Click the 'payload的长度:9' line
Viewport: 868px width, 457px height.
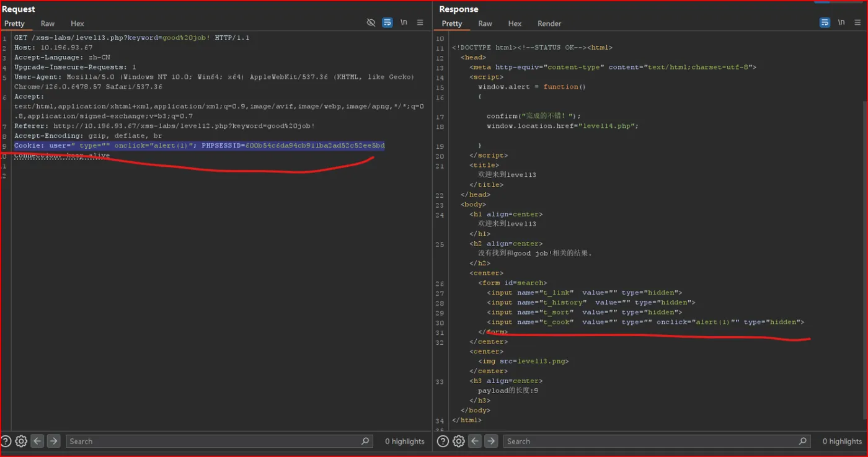coord(508,391)
